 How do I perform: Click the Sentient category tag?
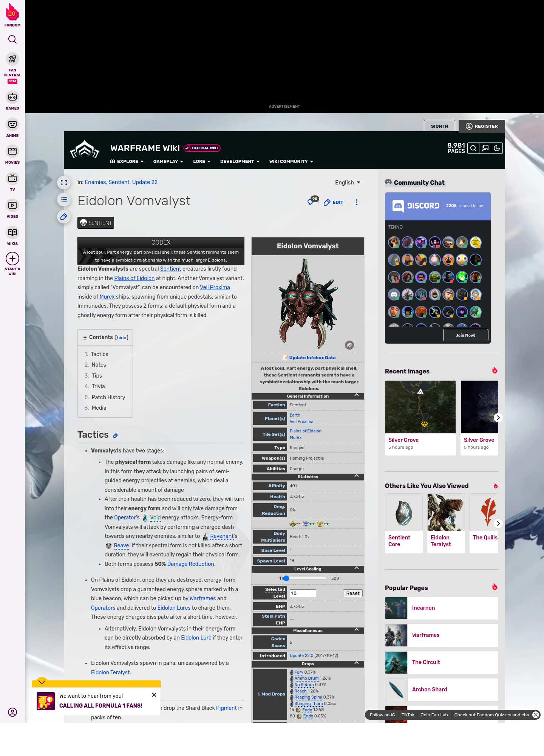(x=96, y=223)
